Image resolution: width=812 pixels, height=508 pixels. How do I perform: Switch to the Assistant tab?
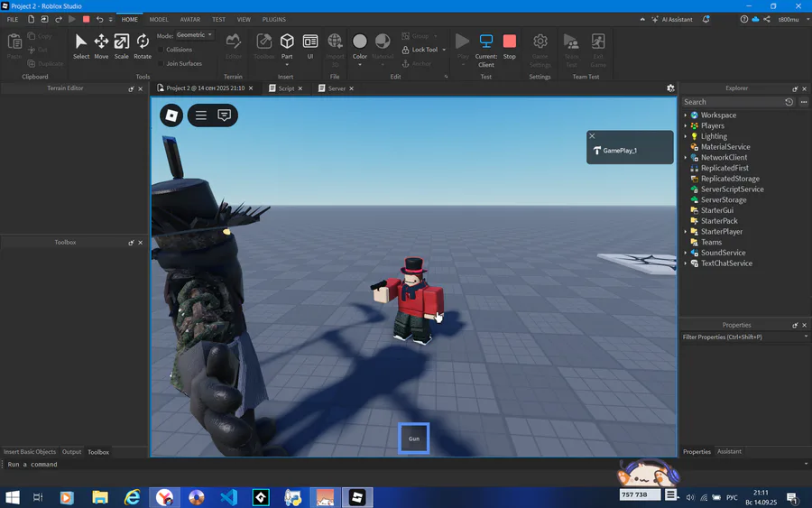tap(729, 451)
